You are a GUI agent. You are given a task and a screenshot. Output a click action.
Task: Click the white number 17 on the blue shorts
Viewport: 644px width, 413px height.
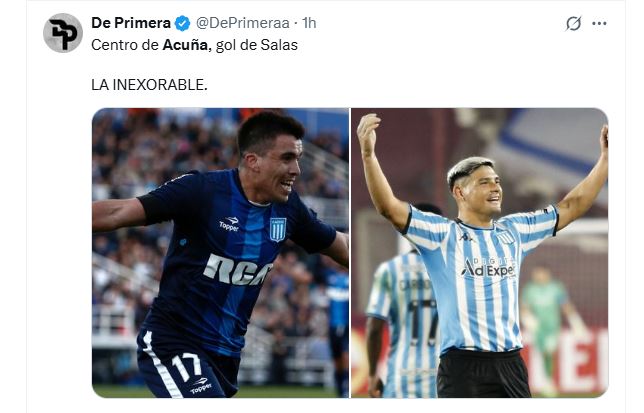tap(187, 365)
